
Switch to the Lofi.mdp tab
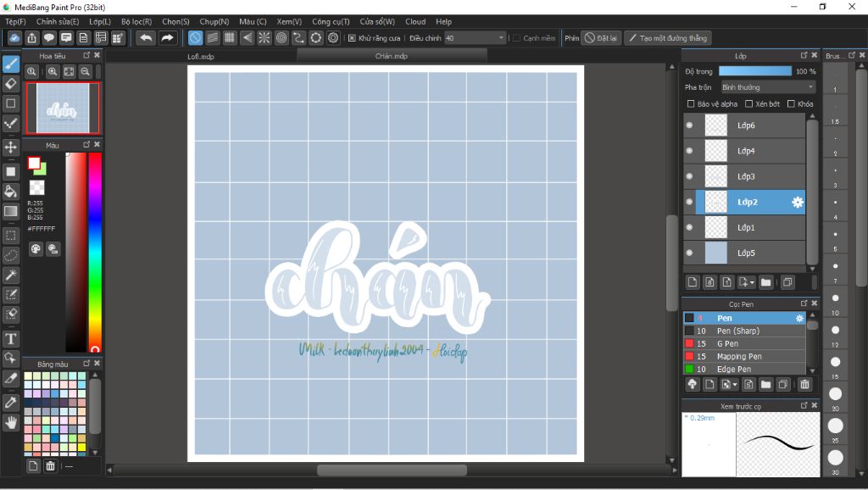pyautogui.click(x=200, y=57)
